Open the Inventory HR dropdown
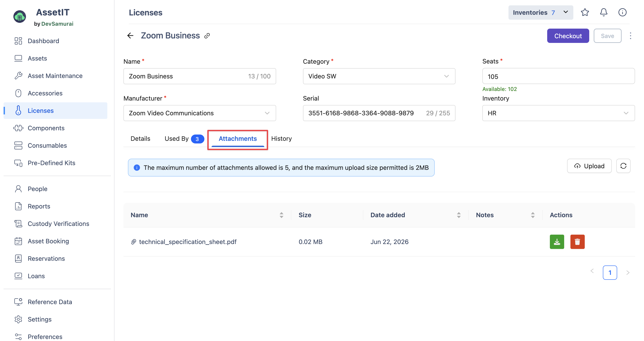 click(558, 113)
